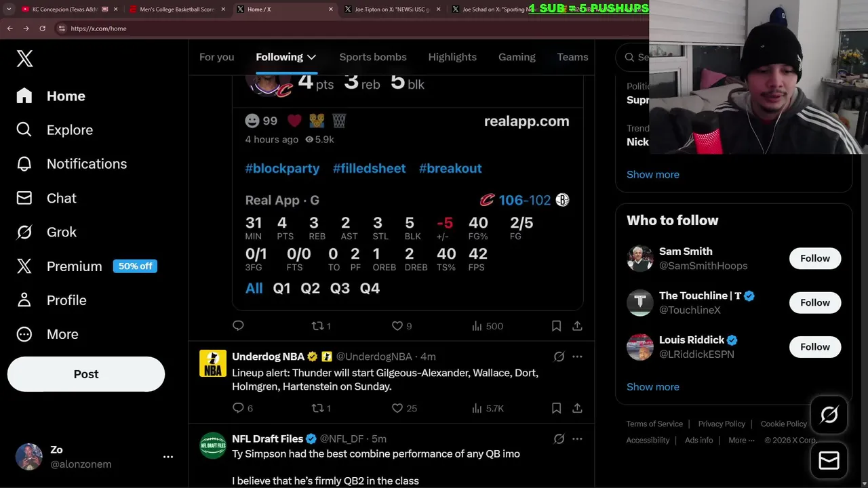Go back in browser
Image resolution: width=868 pixels, height=488 pixels.
tap(9, 28)
